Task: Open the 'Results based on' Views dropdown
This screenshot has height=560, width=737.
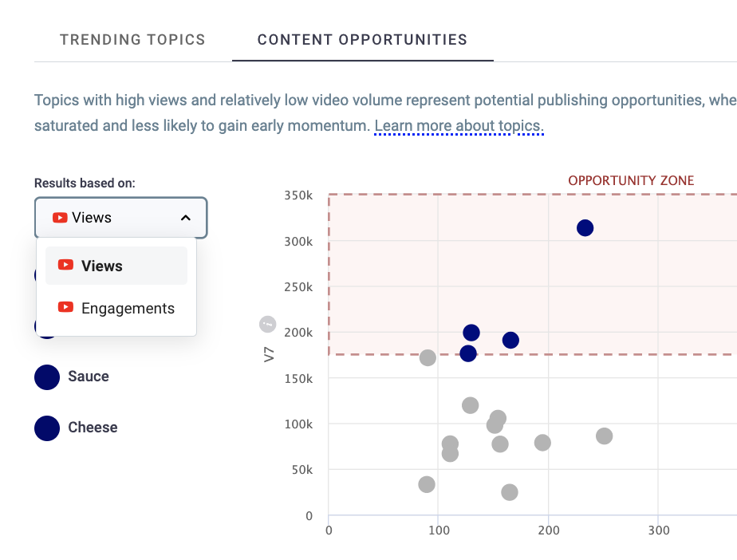Action: [x=120, y=218]
